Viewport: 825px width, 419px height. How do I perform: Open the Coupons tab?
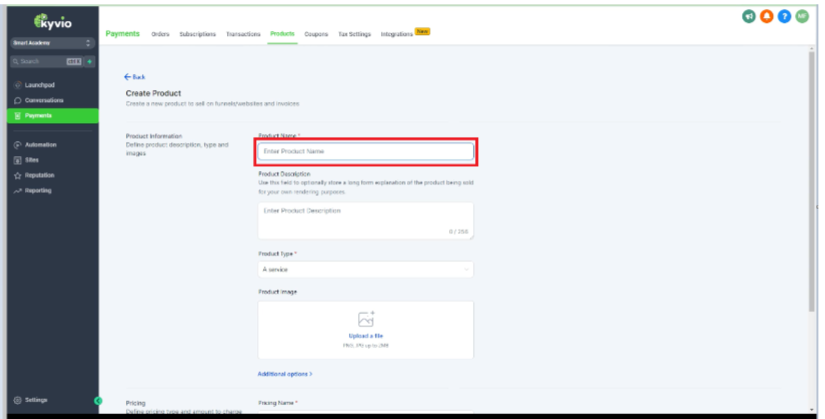tap(316, 34)
